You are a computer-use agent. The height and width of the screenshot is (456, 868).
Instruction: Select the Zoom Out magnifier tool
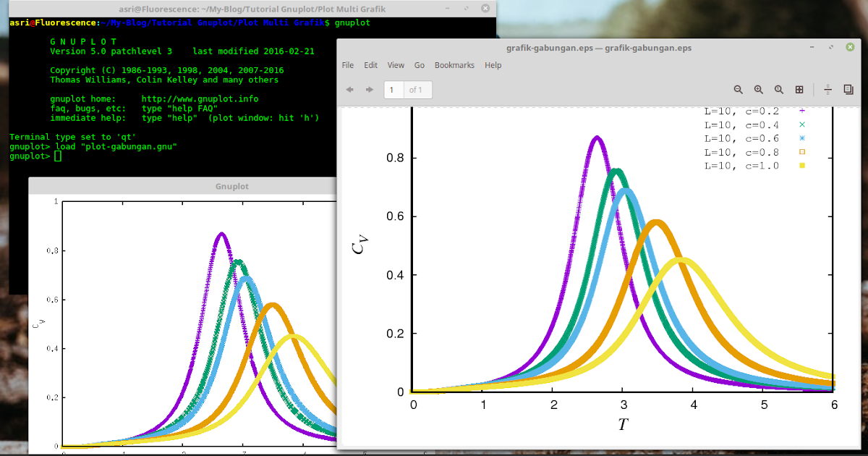pos(738,90)
